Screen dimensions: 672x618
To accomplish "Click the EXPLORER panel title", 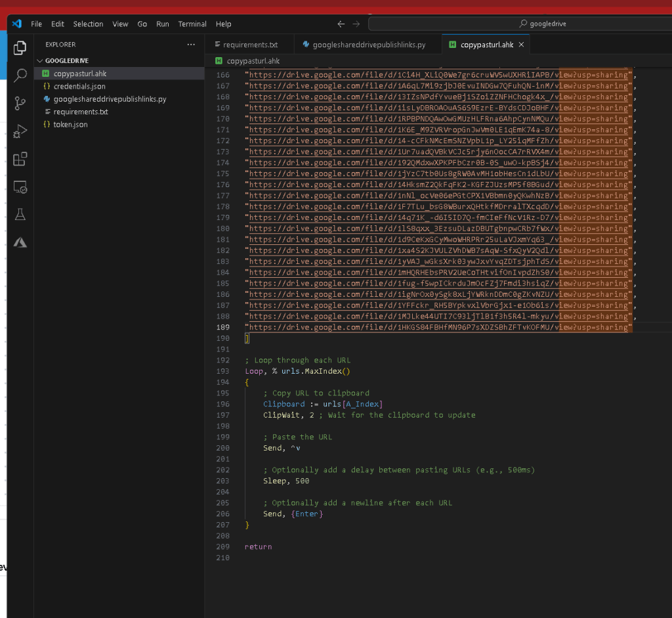I will click(60, 45).
